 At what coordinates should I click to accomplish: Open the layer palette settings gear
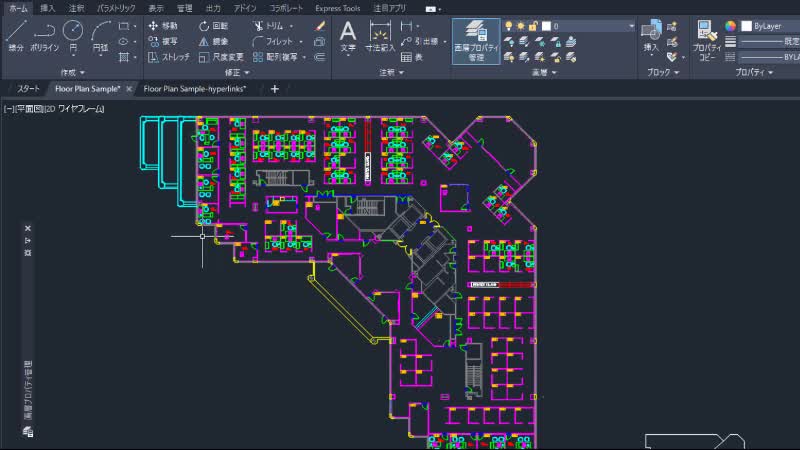(x=28, y=253)
